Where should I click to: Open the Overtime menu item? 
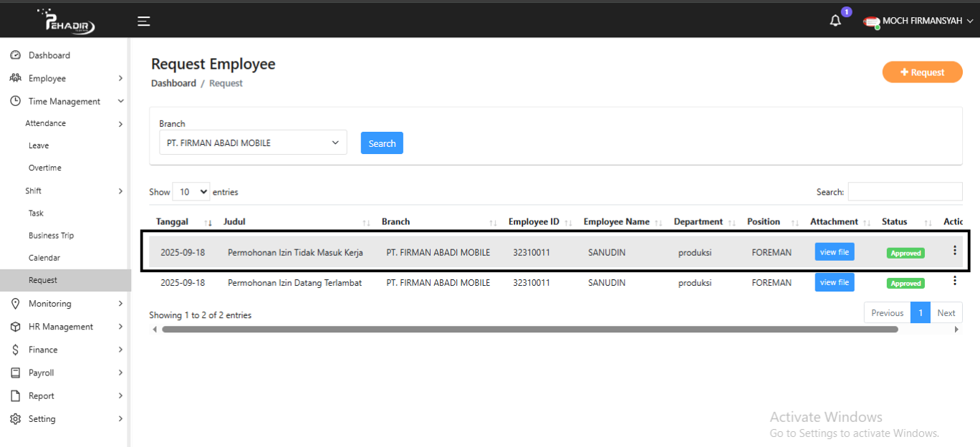(x=44, y=168)
